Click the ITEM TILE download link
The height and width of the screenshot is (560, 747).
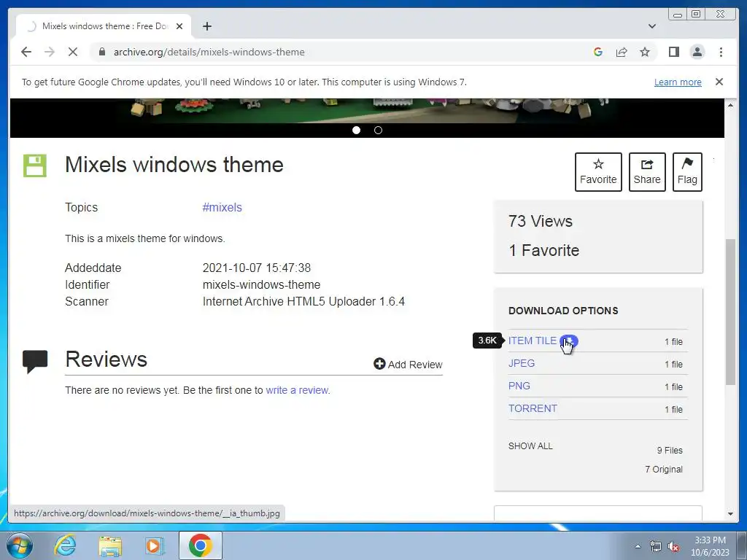[x=532, y=341]
